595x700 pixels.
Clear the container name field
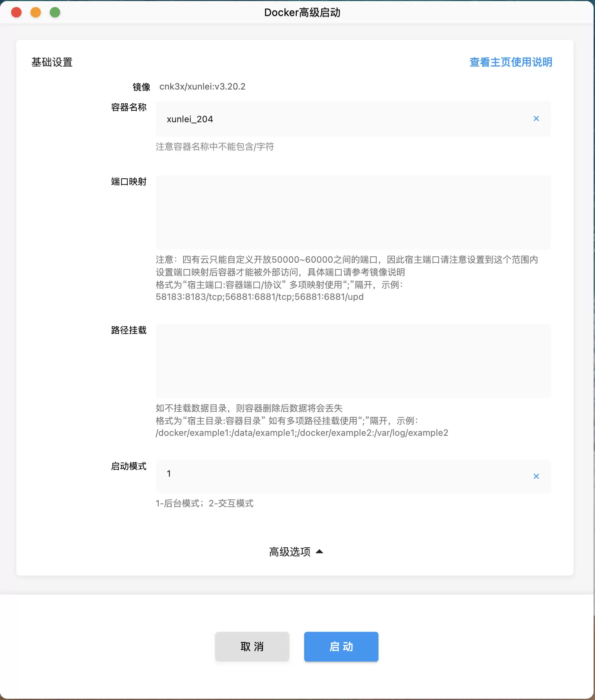536,119
